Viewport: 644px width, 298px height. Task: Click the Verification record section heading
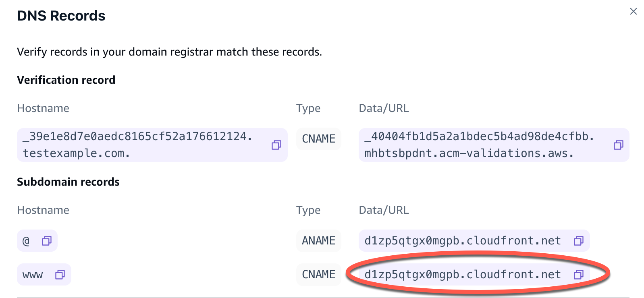tap(66, 80)
